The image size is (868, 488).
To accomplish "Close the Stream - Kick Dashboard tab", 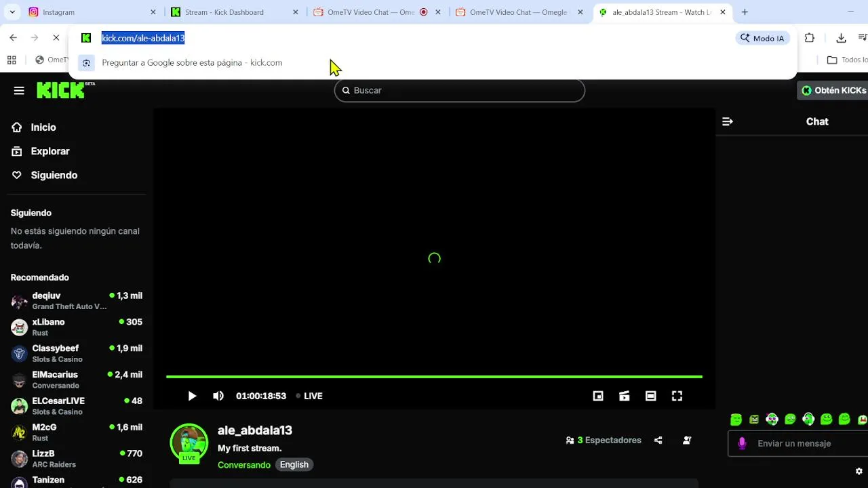I will [x=295, y=12].
